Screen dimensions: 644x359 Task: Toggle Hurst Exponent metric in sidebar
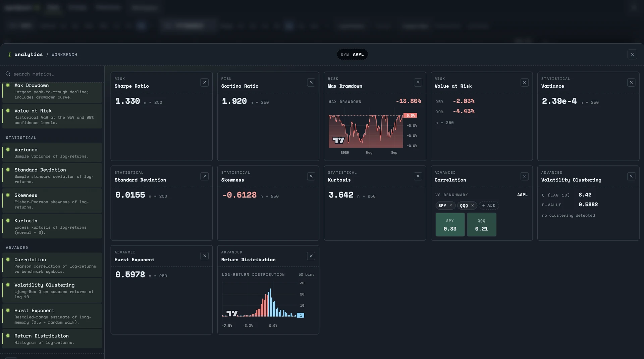(x=52, y=316)
